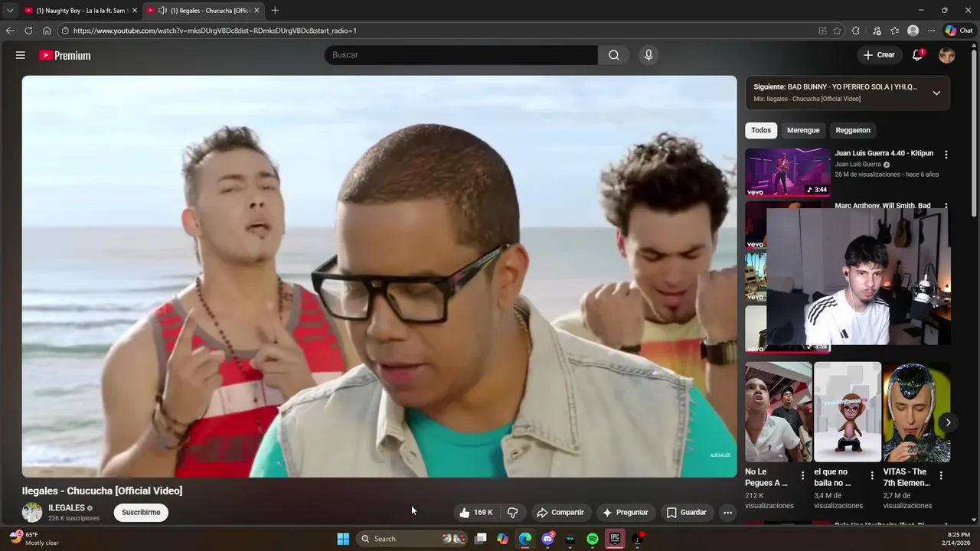Viewport: 980px width, 551px height.
Task: Open Task View from the taskbar
Action: [480, 539]
